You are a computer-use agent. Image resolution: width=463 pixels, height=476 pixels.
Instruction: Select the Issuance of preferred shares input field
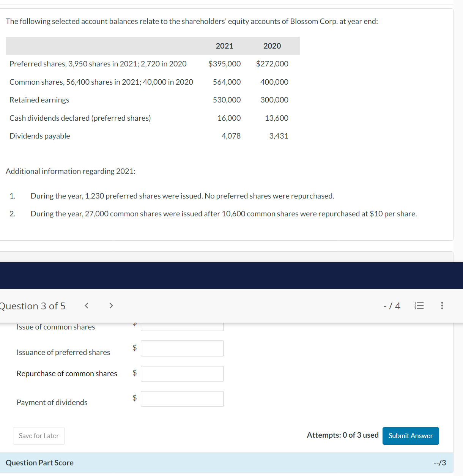click(x=182, y=348)
